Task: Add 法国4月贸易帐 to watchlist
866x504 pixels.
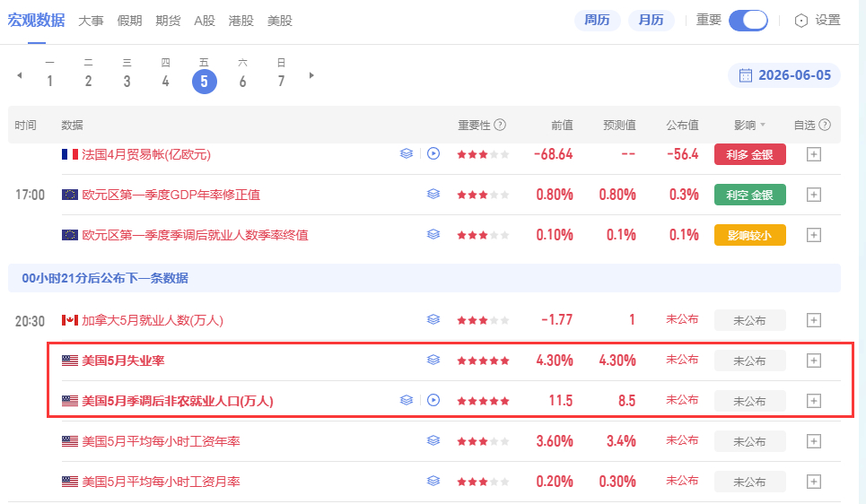Action: pyautogui.click(x=814, y=154)
